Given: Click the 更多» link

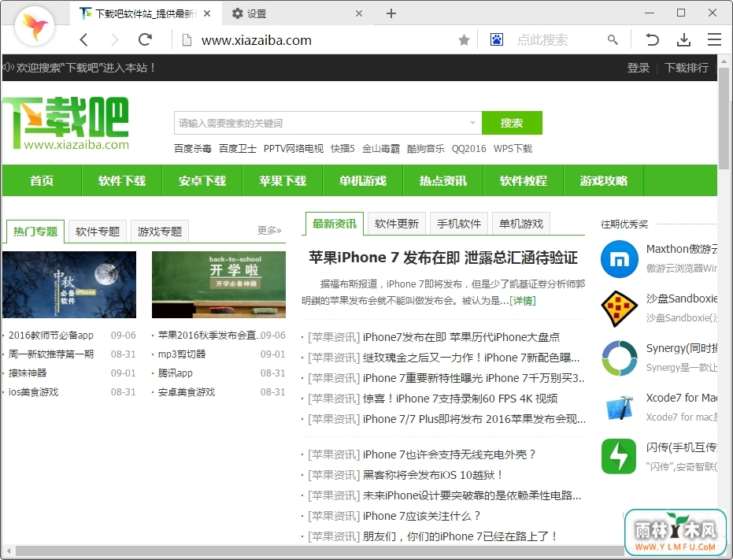Looking at the screenshot, I should [x=270, y=230].
